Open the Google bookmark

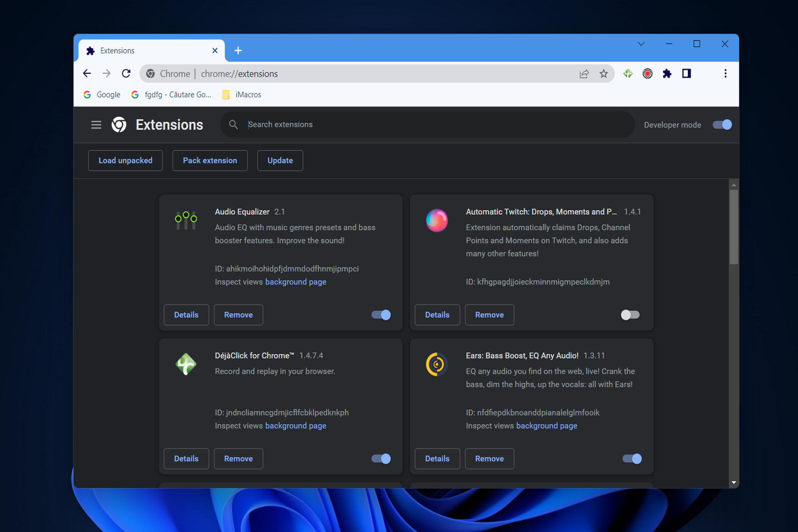tap(102, 95)
